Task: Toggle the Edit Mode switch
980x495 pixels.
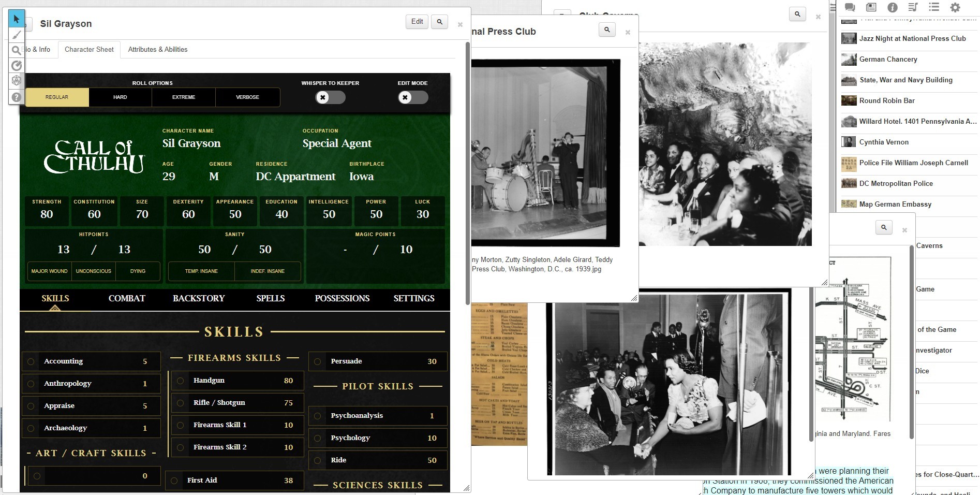Action: coord(413,97)
